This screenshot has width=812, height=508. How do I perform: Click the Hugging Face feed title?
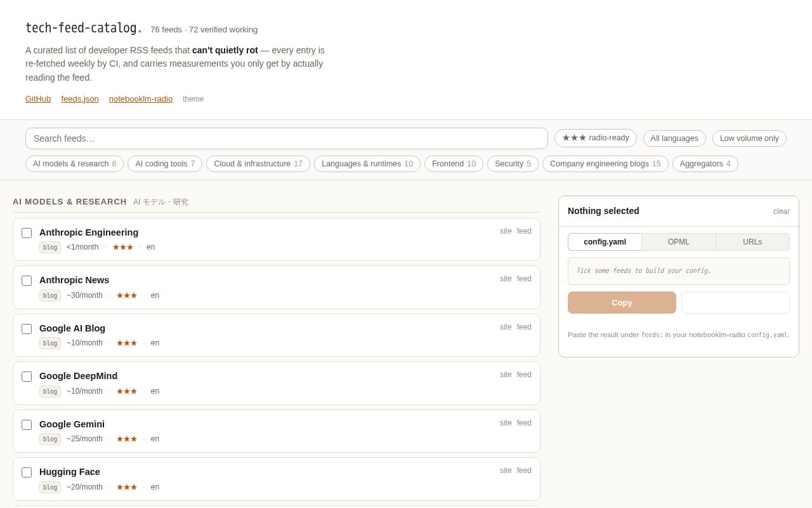click(70, 472)
